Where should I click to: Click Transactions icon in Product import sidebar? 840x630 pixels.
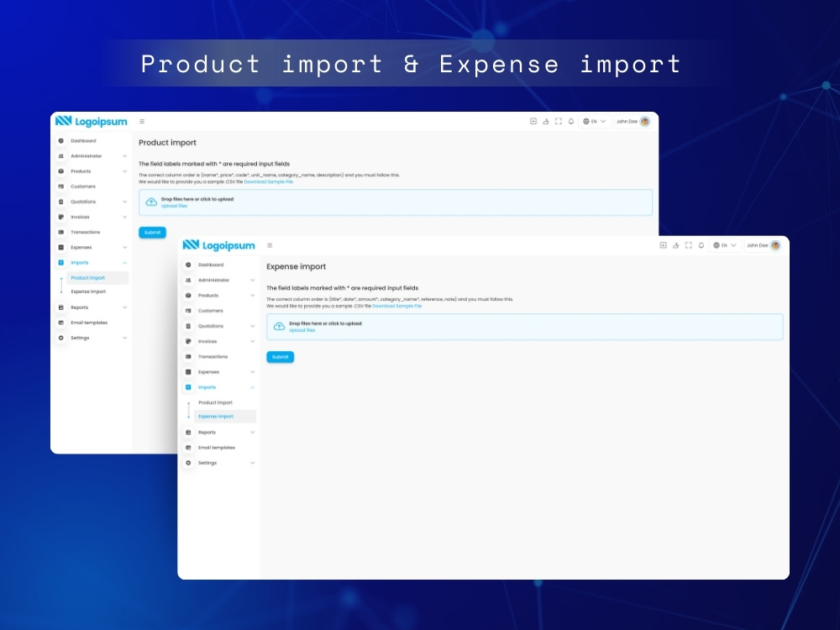pos(60,232)
